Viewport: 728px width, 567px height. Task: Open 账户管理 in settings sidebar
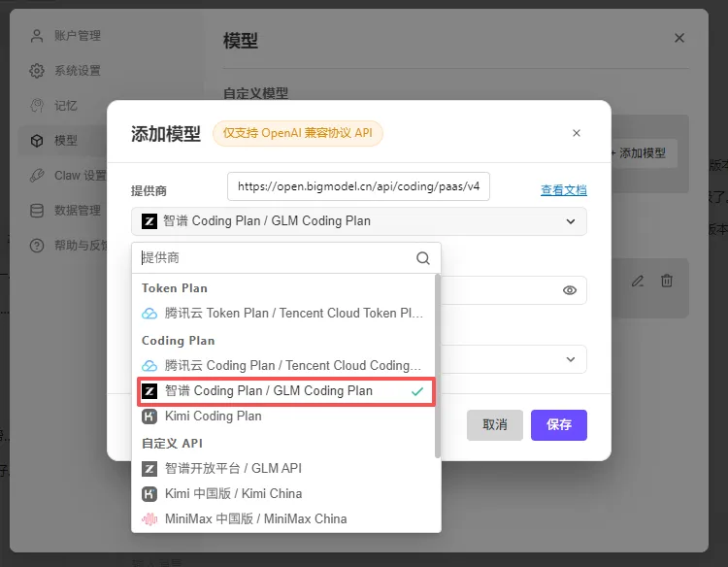coord(65,36)
